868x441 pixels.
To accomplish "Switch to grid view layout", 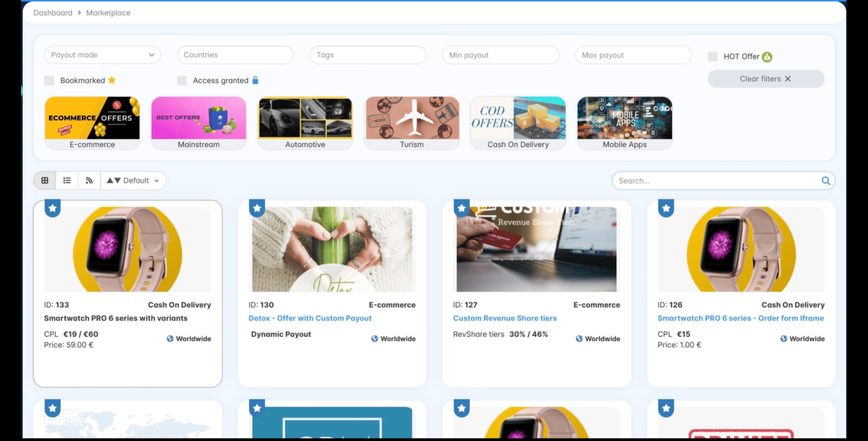I will [45, 180].
